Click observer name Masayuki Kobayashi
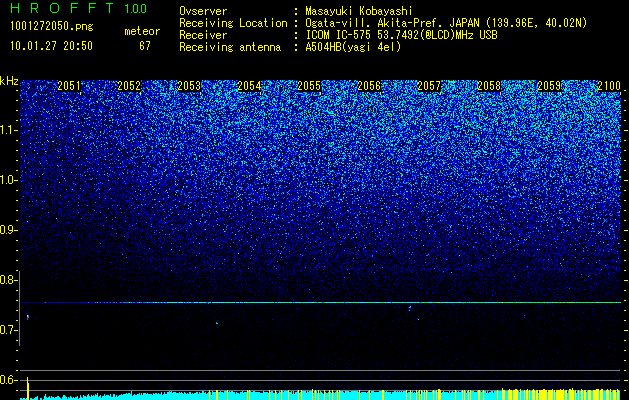629x400 pixels. coord(359,11)
